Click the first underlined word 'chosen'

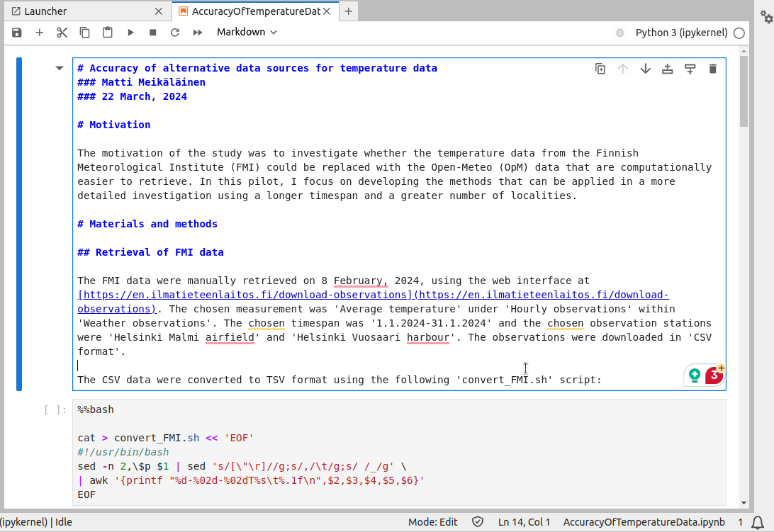click(x=267, y=323)
